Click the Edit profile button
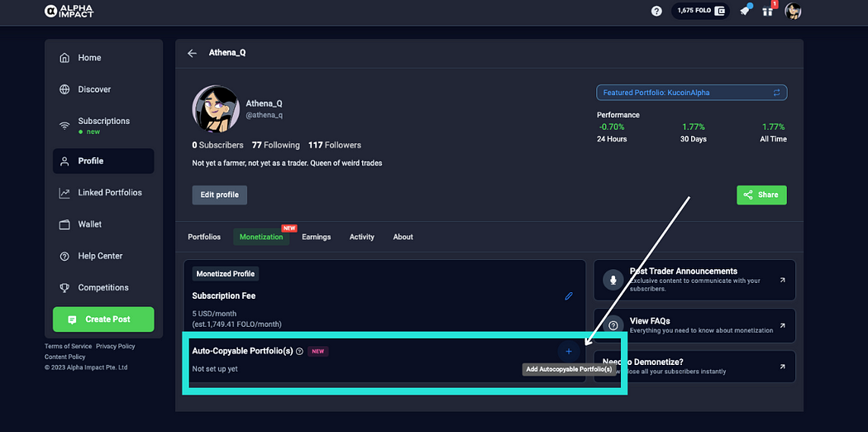 pyautogui.click(x=219, y=195)
